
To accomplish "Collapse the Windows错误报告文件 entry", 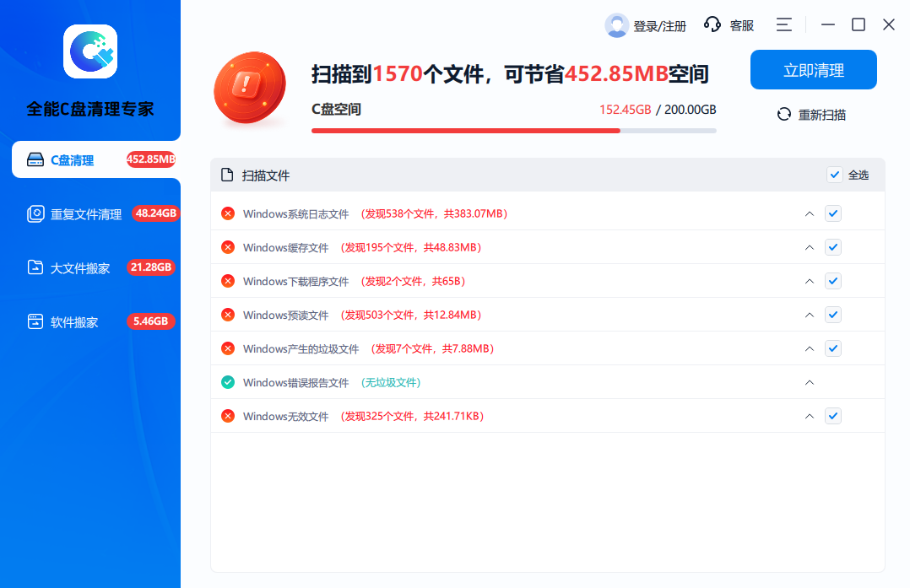I will (809, 382).
